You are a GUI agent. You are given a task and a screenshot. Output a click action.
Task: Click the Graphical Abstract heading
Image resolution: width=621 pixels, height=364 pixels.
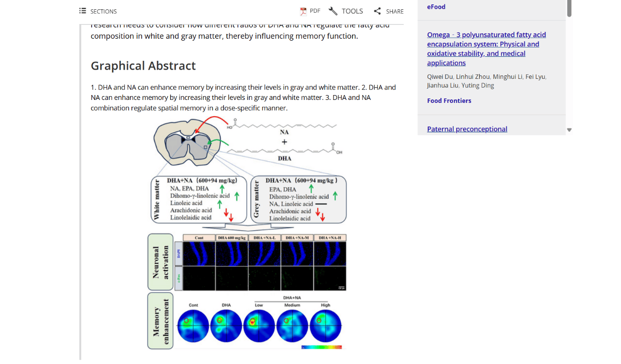(x=143, y=66)
